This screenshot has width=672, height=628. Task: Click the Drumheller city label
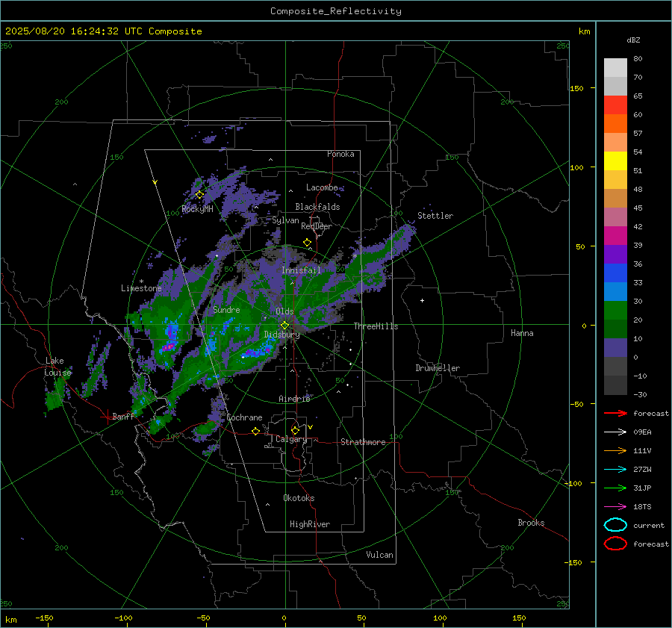coord(438,368)
